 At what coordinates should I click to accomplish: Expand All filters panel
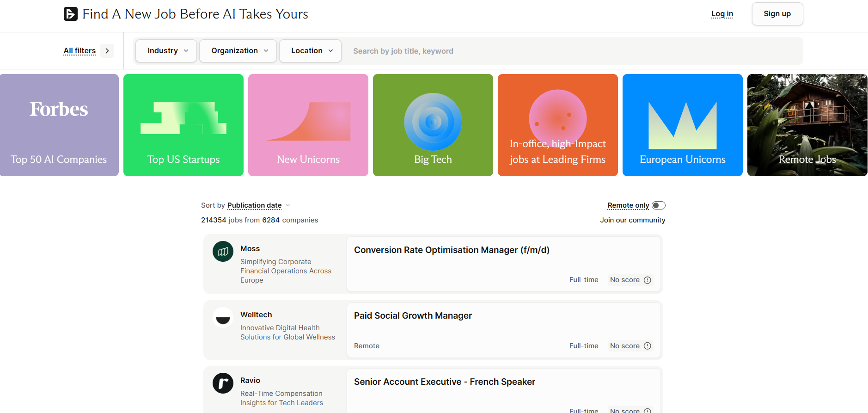click(88, 51)
